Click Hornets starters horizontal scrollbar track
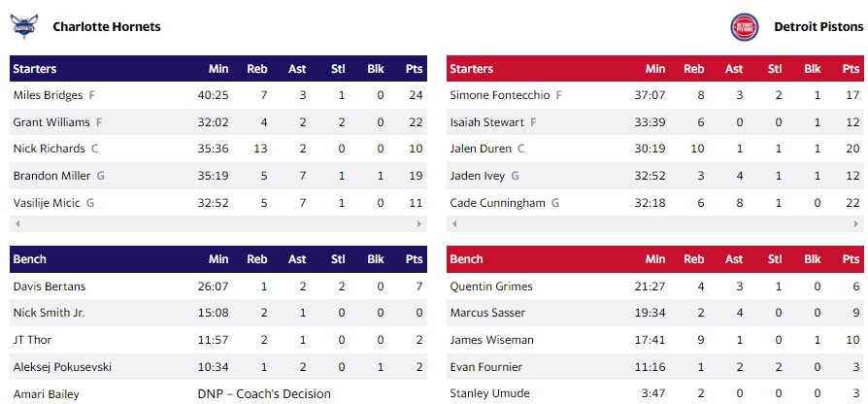 coord(217,224)
